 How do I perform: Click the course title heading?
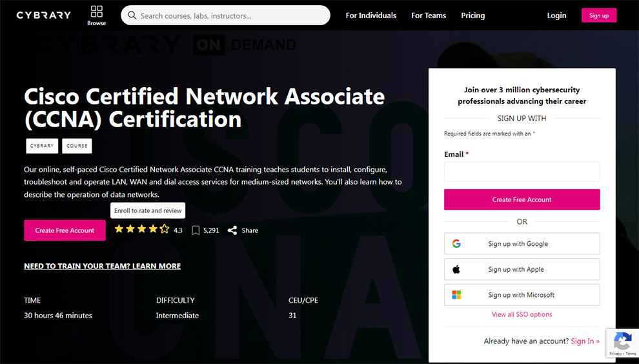pyautogui.click(x=204, y=108)
